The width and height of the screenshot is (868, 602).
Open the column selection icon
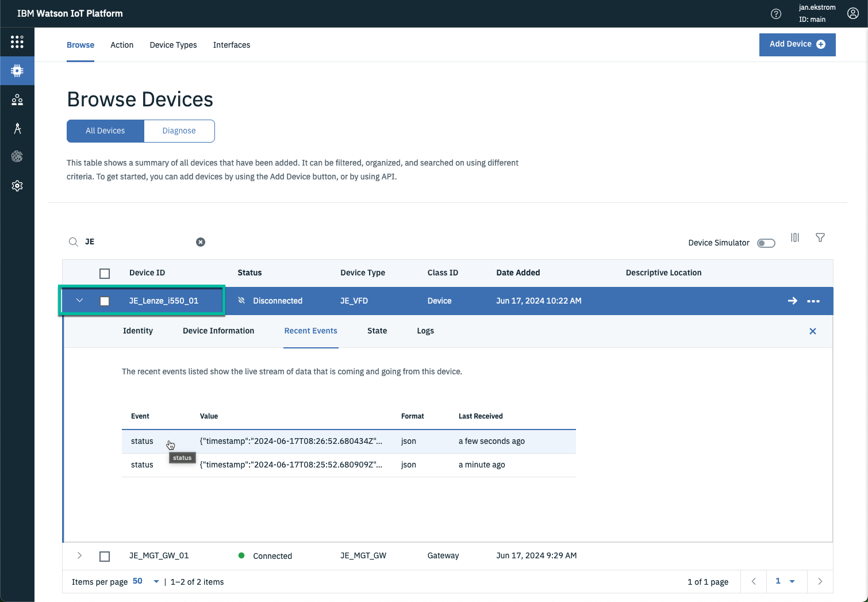[795, 237]
